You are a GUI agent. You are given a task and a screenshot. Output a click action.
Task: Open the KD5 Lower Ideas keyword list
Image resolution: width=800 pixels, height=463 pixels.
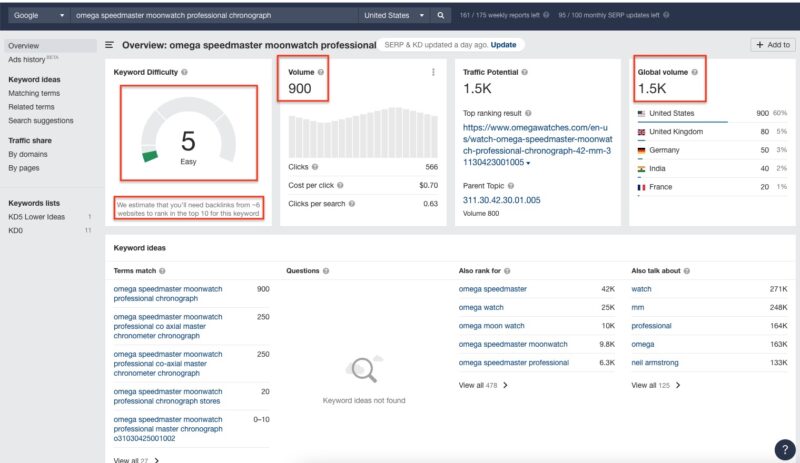click(37, 217)
